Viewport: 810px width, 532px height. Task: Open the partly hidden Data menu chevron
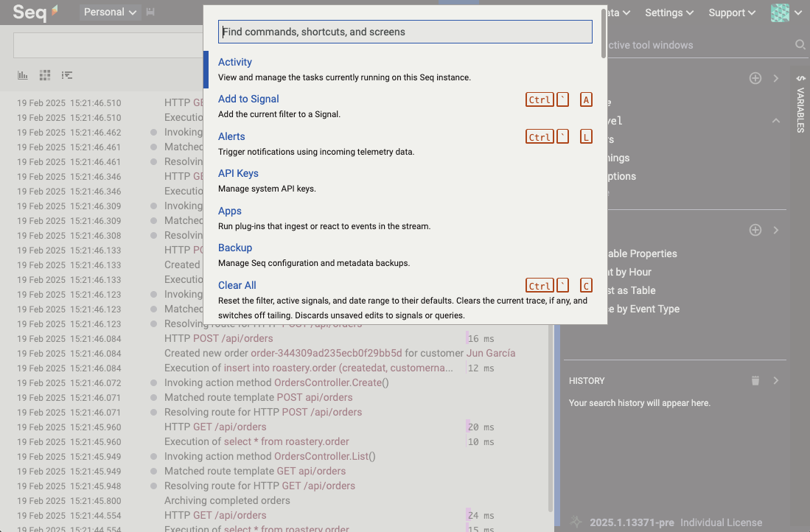626,13
